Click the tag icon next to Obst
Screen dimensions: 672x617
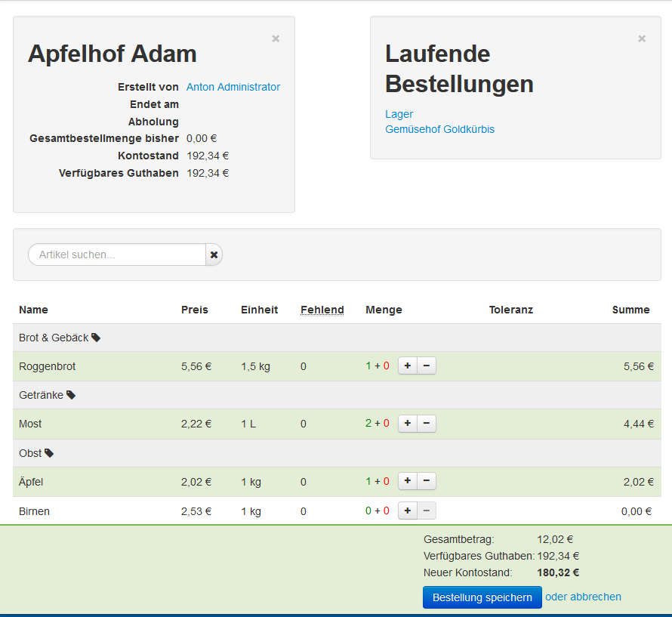tap(49, 453)
